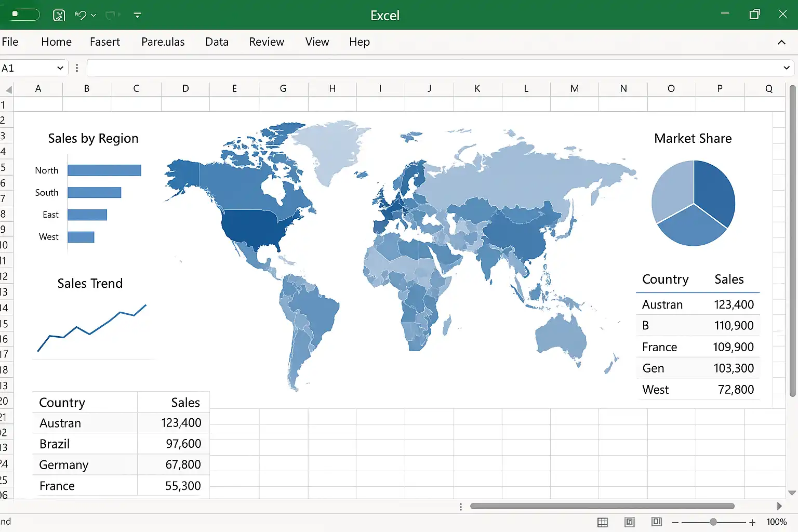This screenshot has height=532, width=798.
Task: Open Customize Quick Access Toolbar menu
Action: (137, 15)
